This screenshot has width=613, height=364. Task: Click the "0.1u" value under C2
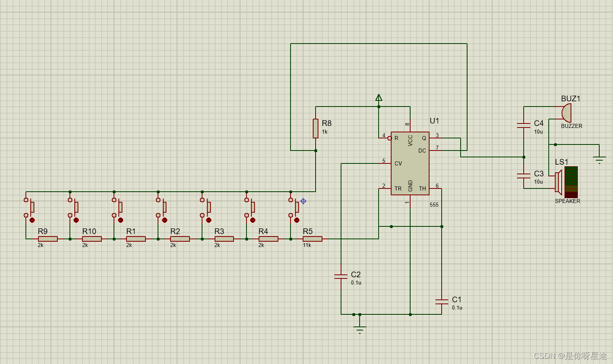pyautogui.click(x=356, y=283)
